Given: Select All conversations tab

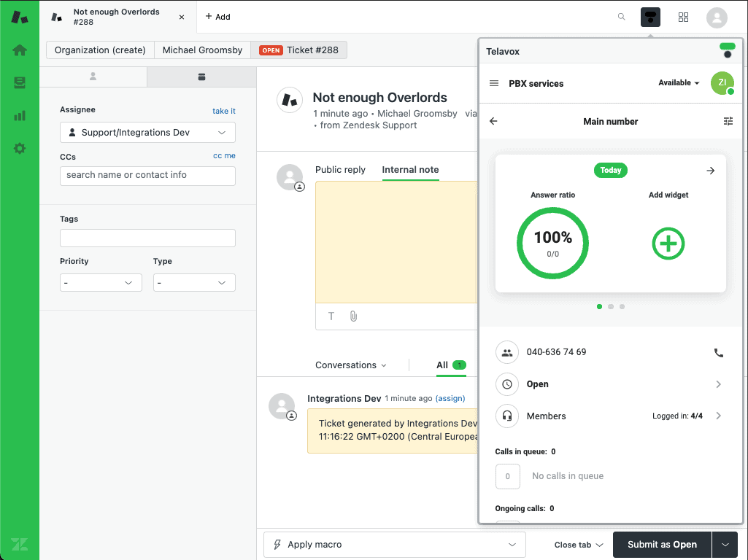Looking at the screenshot, I should 451,365.
